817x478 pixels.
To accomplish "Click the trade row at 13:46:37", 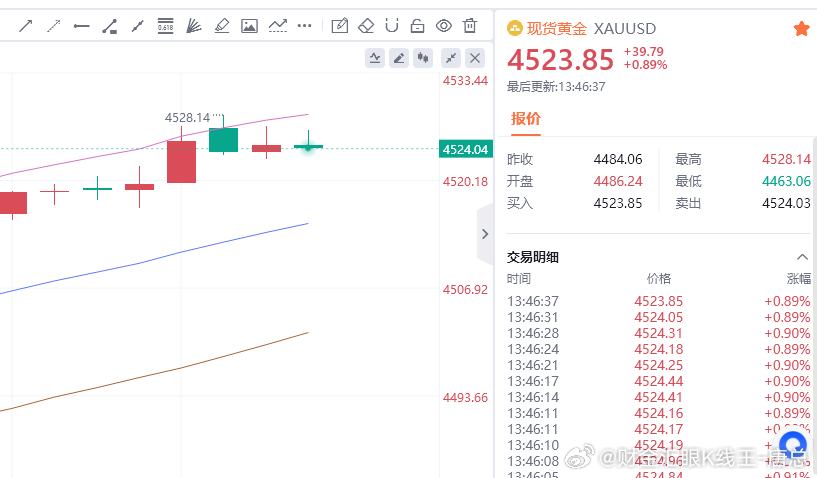I will pyautogui.click(x=659, y=301).
